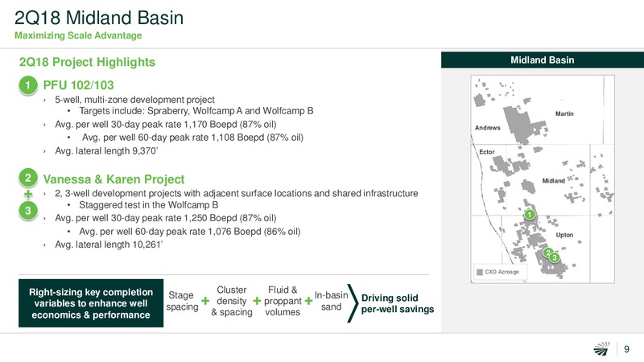The height and width of the screenshot is (362, 644).
Task: Click the Maximizing Scale Advantage subtitle
Action: point(78,35)
